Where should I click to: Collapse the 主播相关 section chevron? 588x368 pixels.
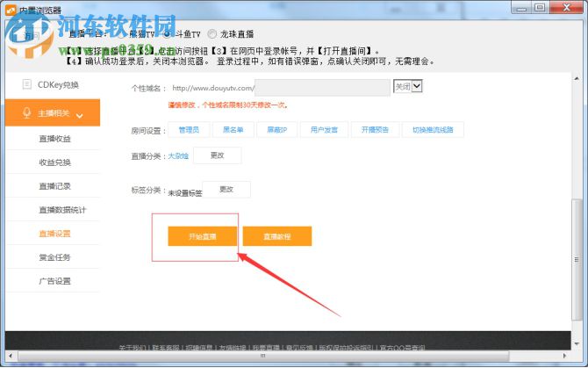click(80, 115)
